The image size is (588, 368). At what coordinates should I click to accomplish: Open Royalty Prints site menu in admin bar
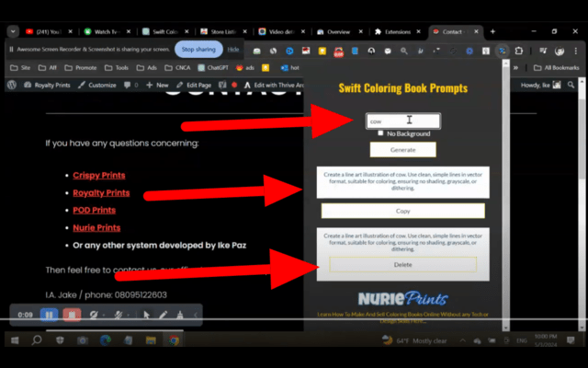click(47, 86)
